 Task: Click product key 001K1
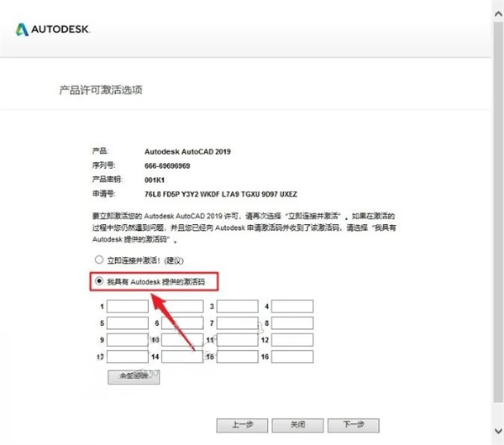(155, 180)
